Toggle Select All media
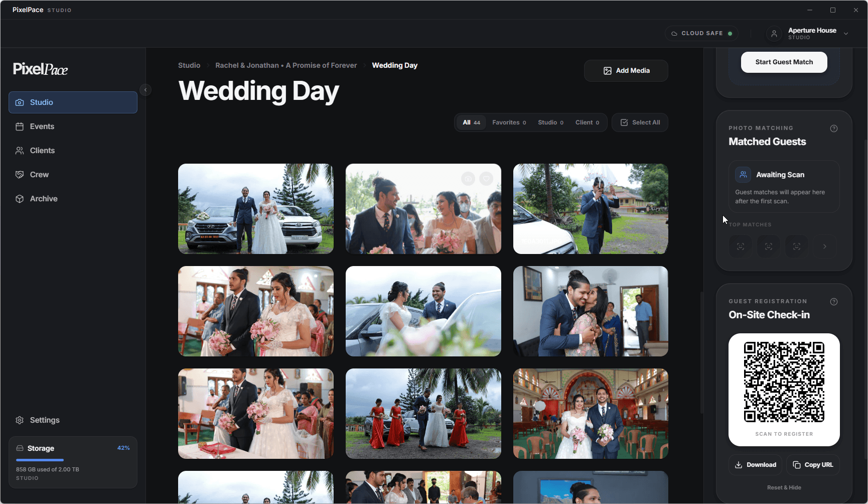Image resolution: width=868 pixels, height=504 pixels. [x=640, y=122]
